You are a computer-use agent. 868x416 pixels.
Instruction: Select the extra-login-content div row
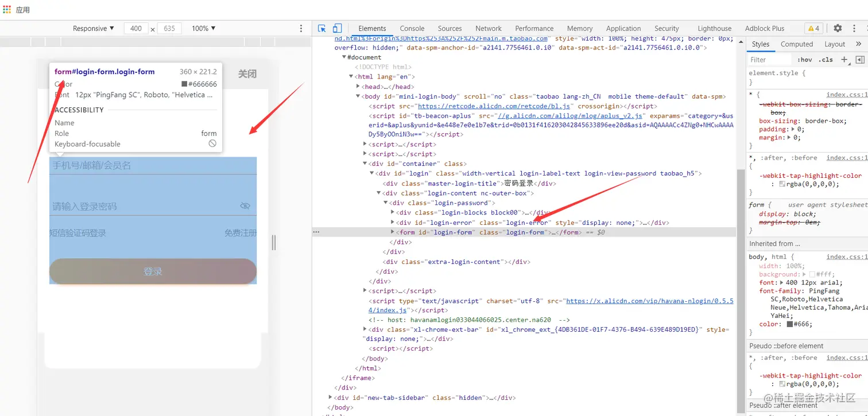pyautogui.click(x=456, y=262)
